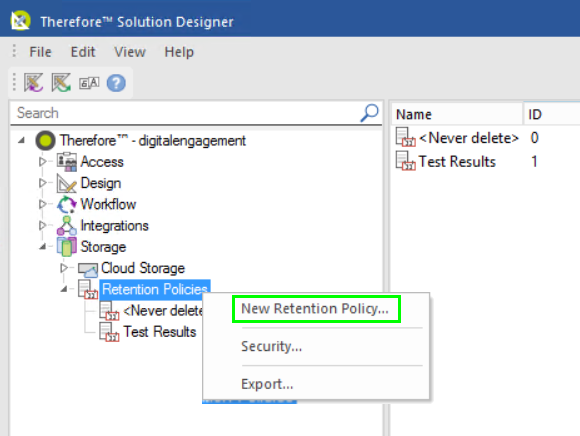Select the Retention Policies tree item
This screenshot has width=580, height=436.
tap(155, 289)
